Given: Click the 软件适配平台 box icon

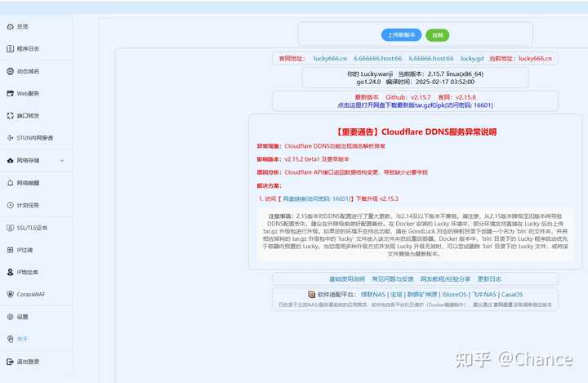Looking at the screenshot, I should click(312, 295).
